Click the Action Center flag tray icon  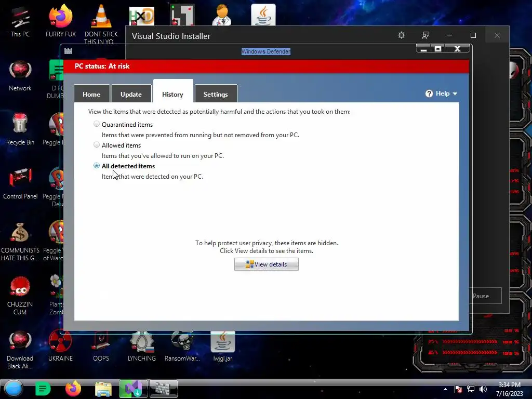tap(458, 389)
